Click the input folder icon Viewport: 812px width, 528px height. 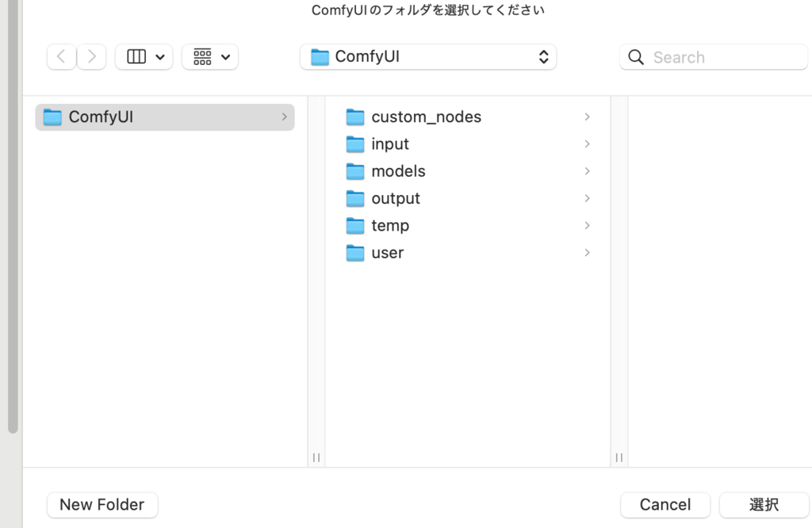355,144
